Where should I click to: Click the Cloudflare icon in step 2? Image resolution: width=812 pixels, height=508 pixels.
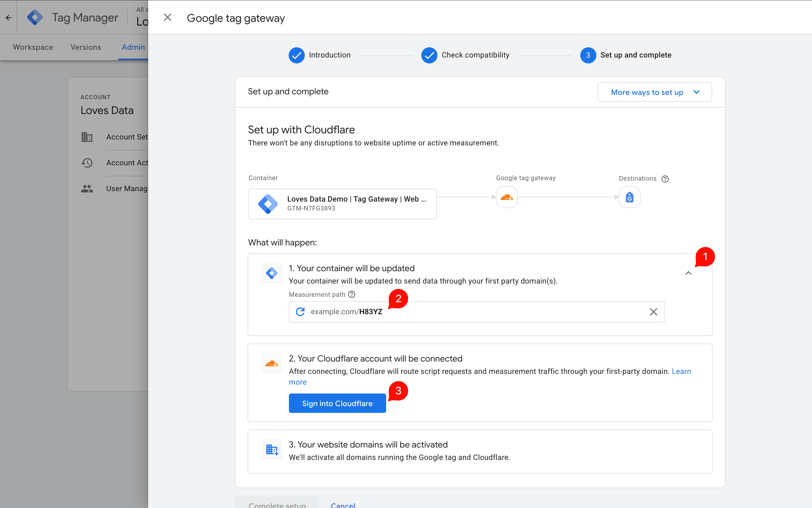(271, 363)
